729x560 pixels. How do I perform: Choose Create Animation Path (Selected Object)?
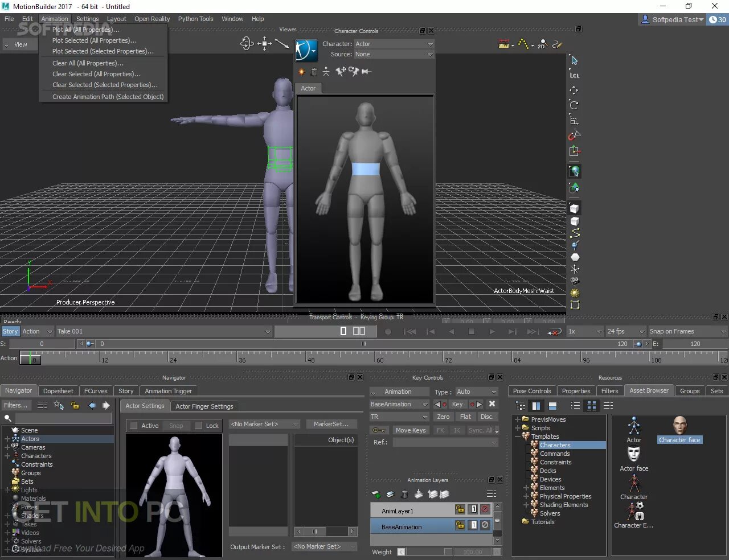(108, 97)
